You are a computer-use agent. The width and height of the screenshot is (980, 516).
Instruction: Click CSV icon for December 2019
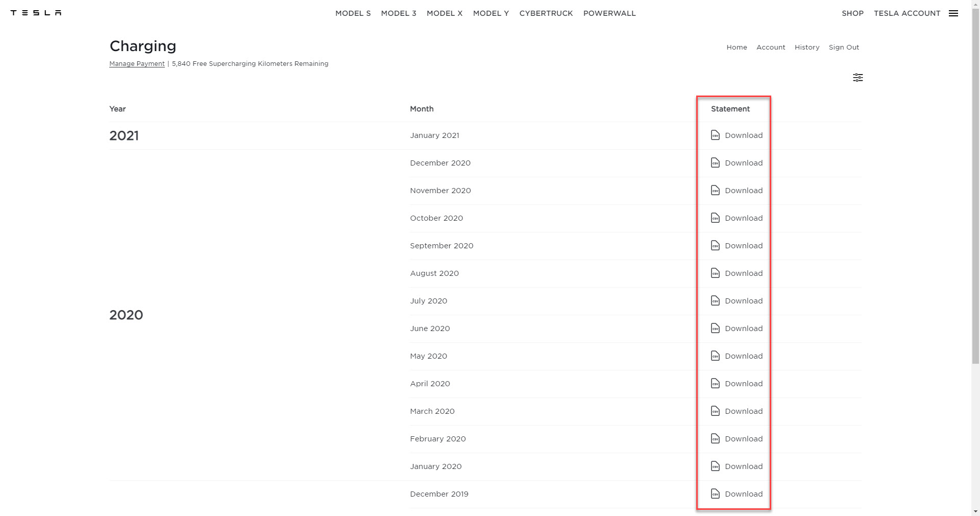click(716, 494)
